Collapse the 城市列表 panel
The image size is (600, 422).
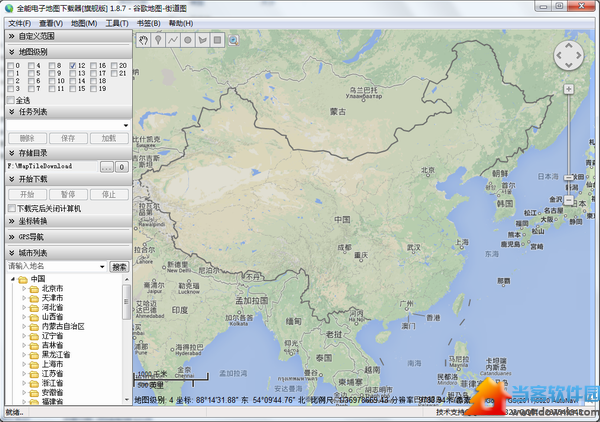69,253
